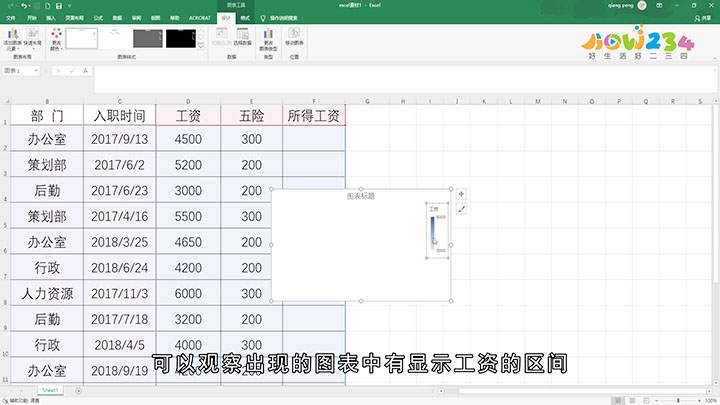Click the chart title placeholder text
The image size is (720, 405).
point(360,196)
